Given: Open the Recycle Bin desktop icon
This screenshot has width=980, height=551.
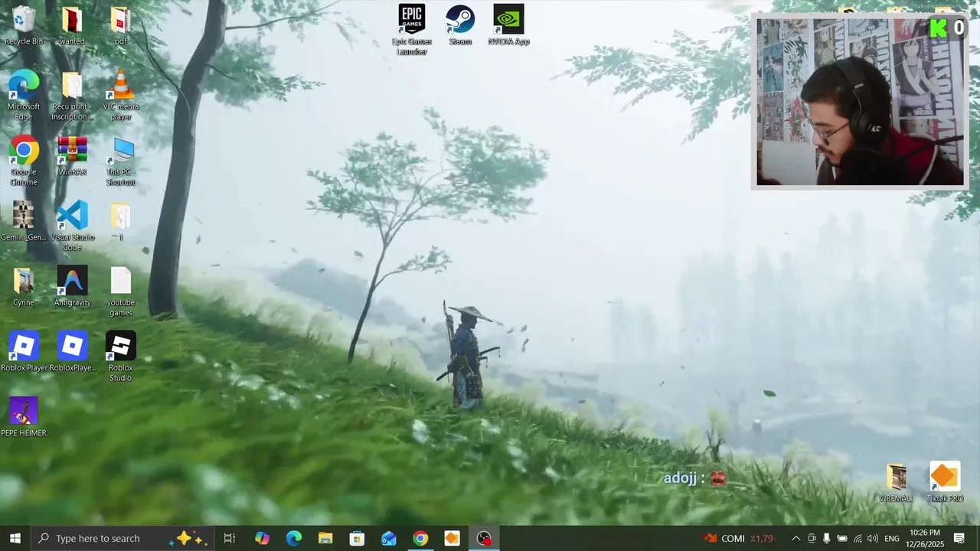Looking at the screenshot, I should pyautogui.click(x=24, y=25).
